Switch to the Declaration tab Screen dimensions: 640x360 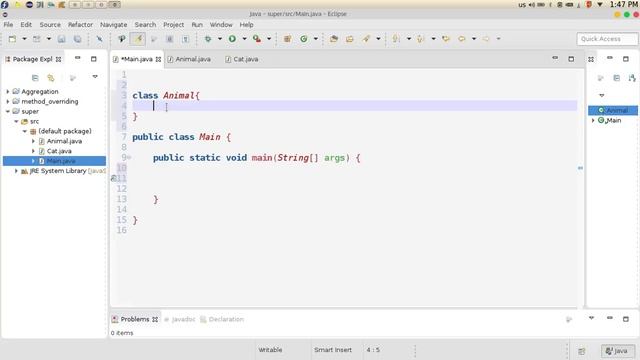click(x=222, y=319)
